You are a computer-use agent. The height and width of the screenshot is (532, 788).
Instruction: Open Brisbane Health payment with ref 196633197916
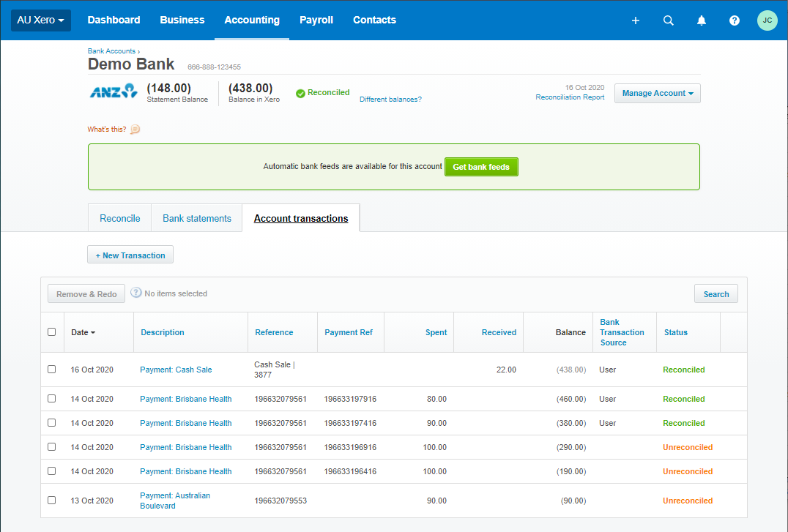pyautogui.click(x=186, y=399)
